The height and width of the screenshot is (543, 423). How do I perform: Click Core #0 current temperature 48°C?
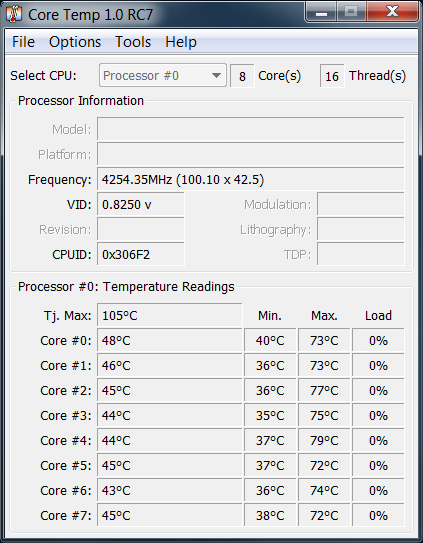point(170,340)
